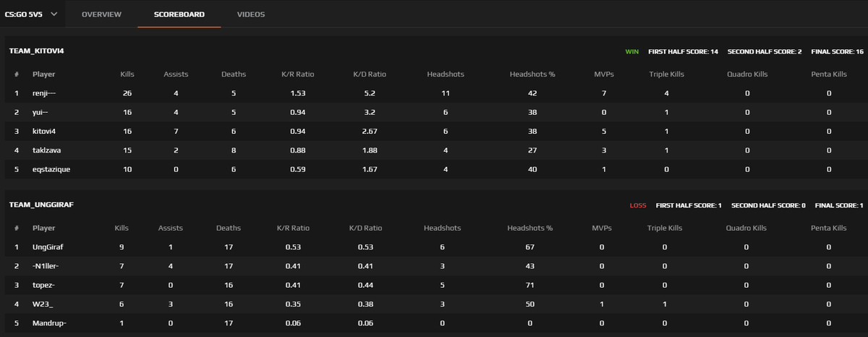Viewport: 868px width, 337px height.
Task: Click K/R Ratio header in TEAM_KITOVI4 table
Action: (297, 74)
